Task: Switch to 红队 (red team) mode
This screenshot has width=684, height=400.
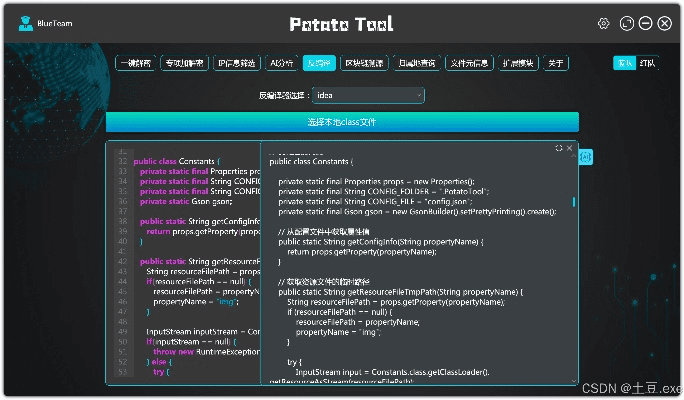Action: click(648, 63)
